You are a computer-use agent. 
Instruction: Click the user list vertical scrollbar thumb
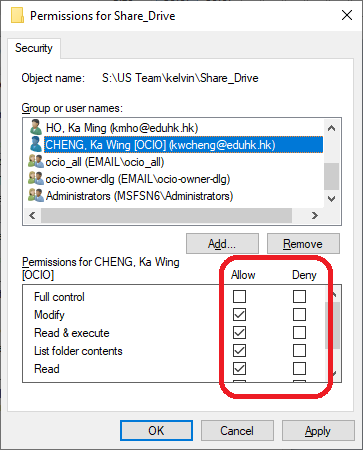pos(331,176)
